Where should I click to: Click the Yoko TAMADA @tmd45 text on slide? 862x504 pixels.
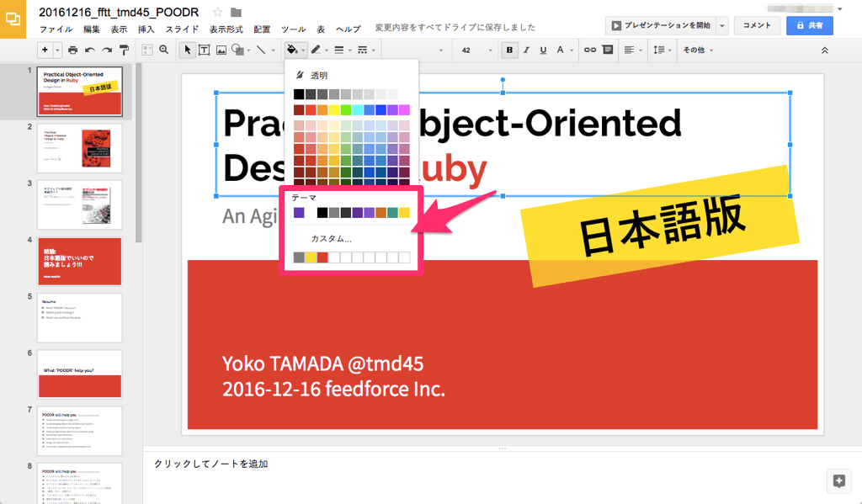click(322, 363)
